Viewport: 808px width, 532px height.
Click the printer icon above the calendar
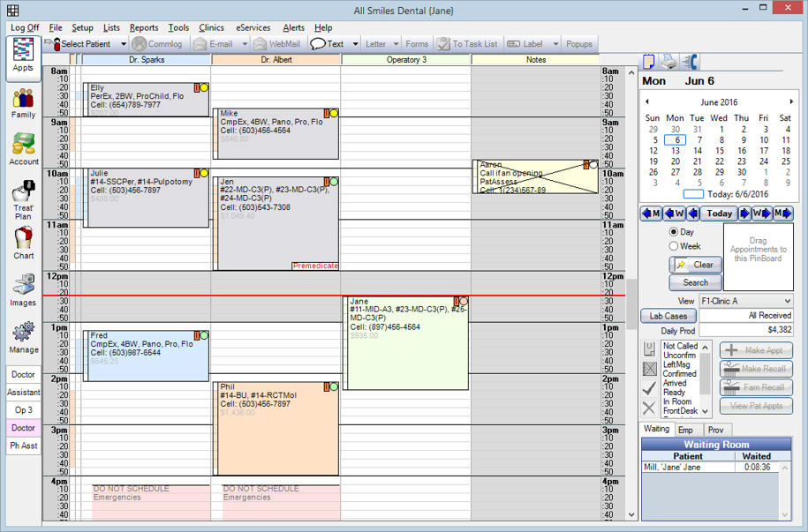668,62
